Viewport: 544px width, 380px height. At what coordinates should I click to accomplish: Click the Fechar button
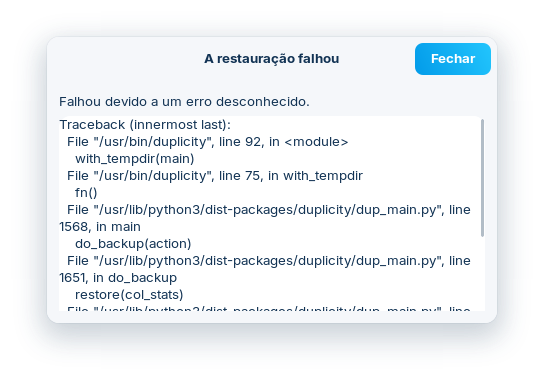(452, 59)
